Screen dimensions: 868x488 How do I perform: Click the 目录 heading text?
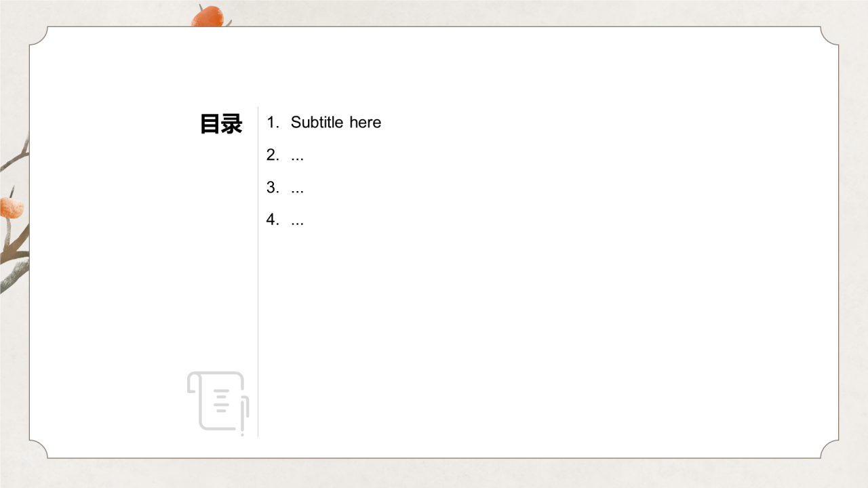[x=221, y=124]
